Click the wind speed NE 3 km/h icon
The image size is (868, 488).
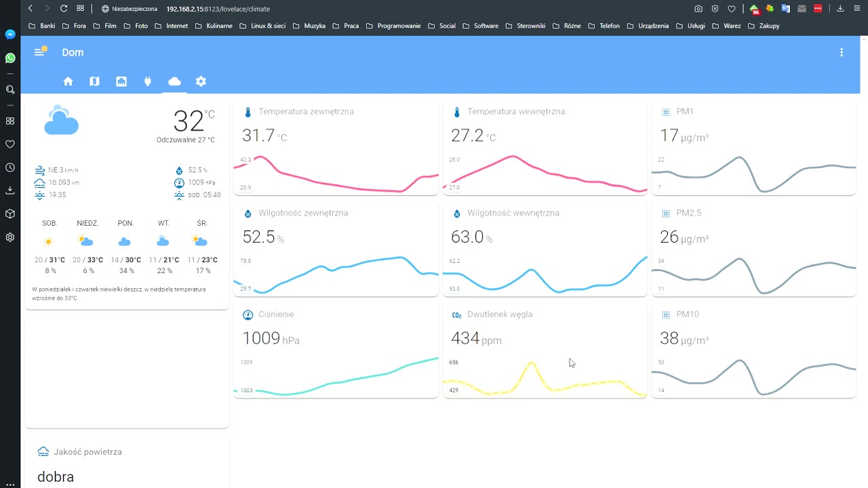39,170
